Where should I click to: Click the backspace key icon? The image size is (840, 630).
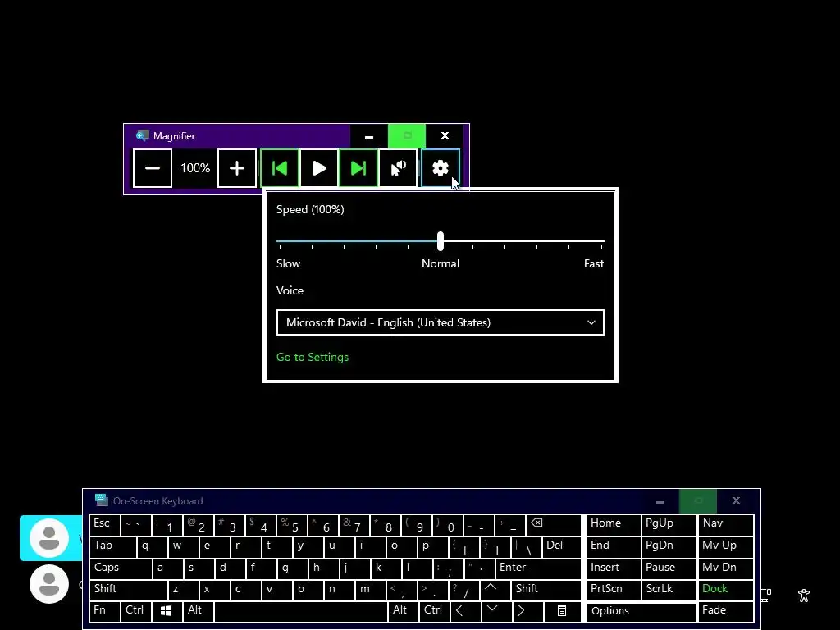[x=554, y=525]
